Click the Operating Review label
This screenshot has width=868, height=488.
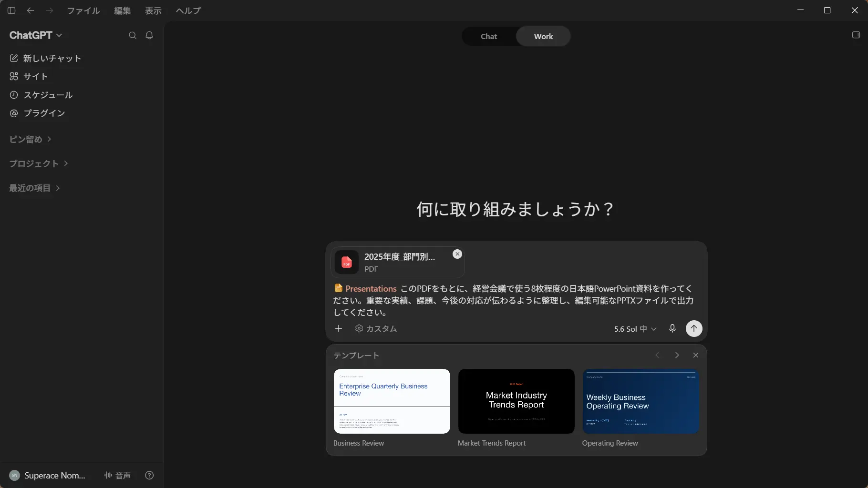tap(610, 443)
